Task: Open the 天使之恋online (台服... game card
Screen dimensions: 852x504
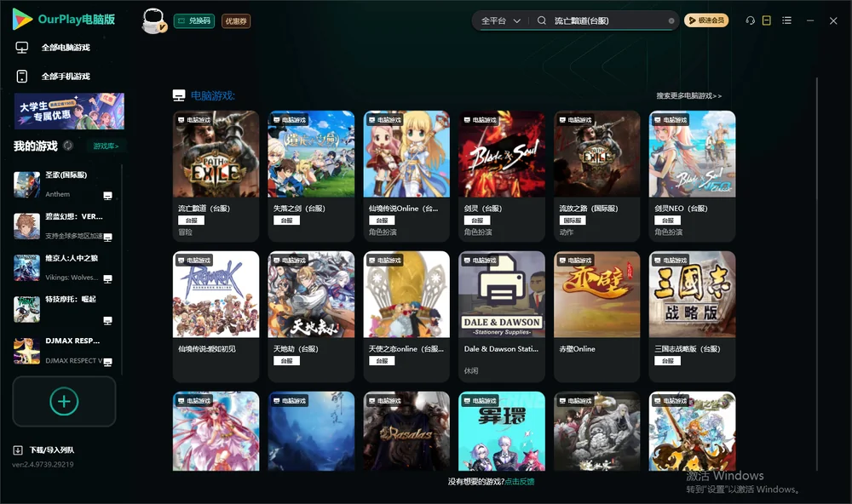Action: (x=406, y=317)
